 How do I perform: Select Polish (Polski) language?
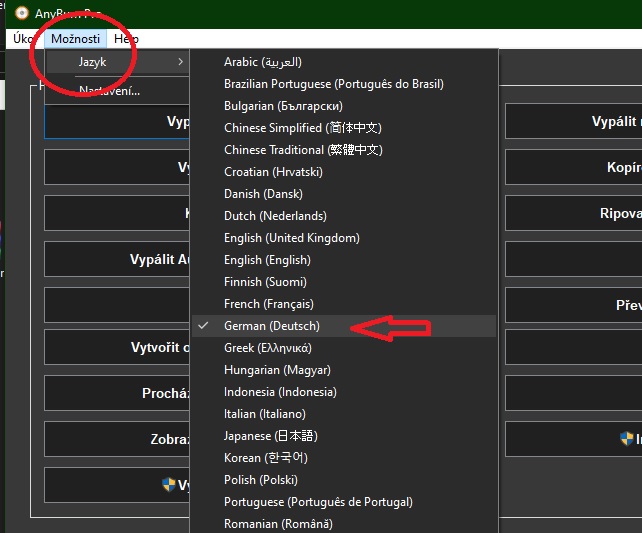click(260, 480)
